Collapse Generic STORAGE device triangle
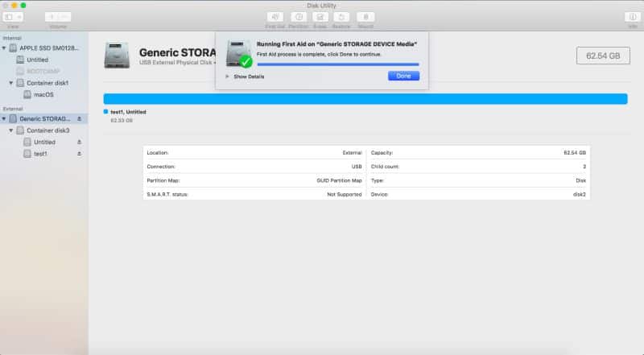644x355 pixels. tap(4, 119)
